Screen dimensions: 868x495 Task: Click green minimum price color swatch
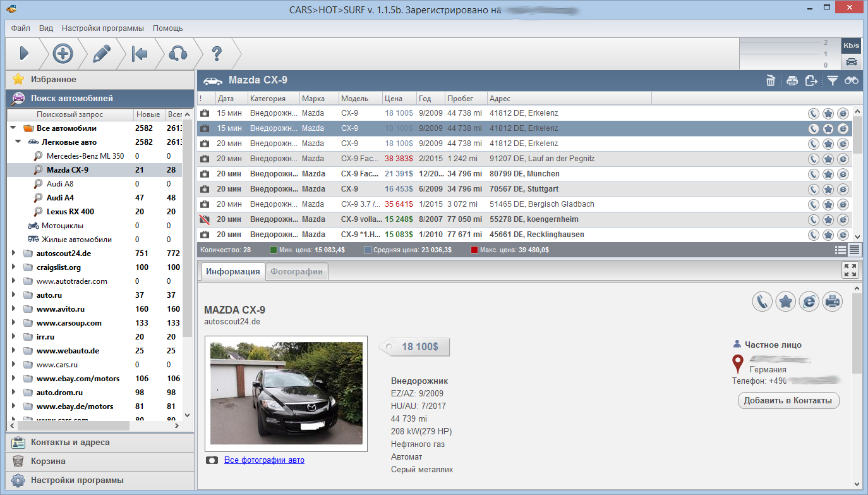coord(273,250)
